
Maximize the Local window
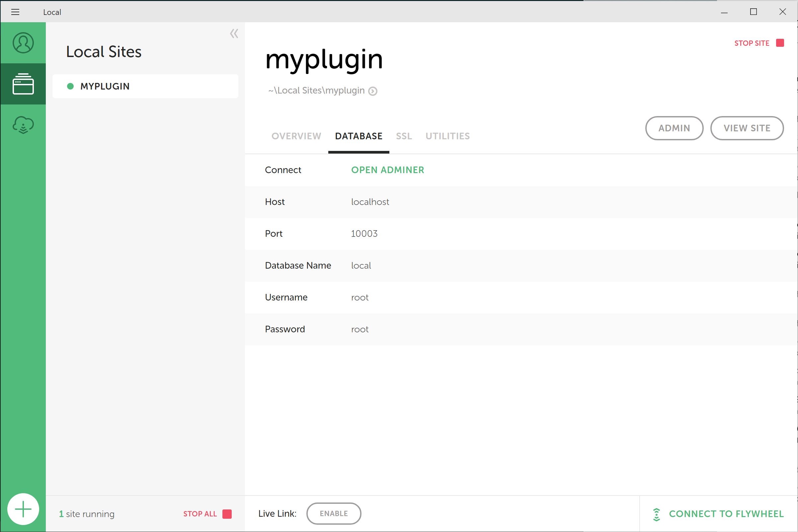tap(753, 12)
